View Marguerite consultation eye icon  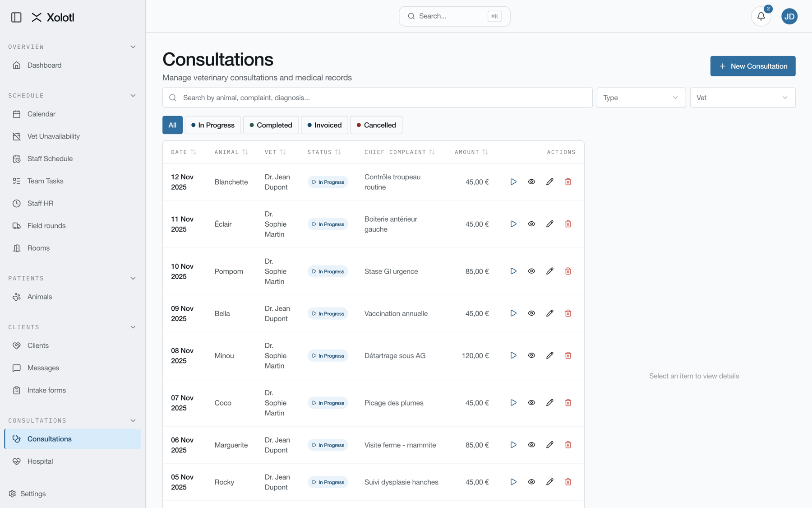(531, 445)
